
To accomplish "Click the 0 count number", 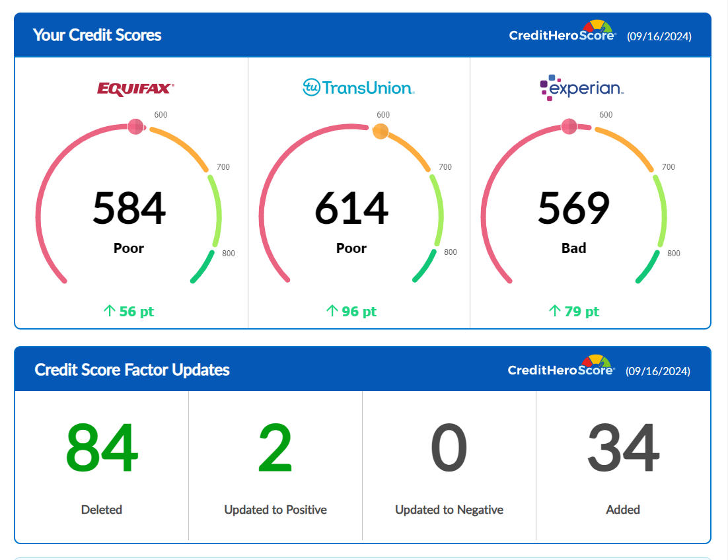I will [449, 448].
